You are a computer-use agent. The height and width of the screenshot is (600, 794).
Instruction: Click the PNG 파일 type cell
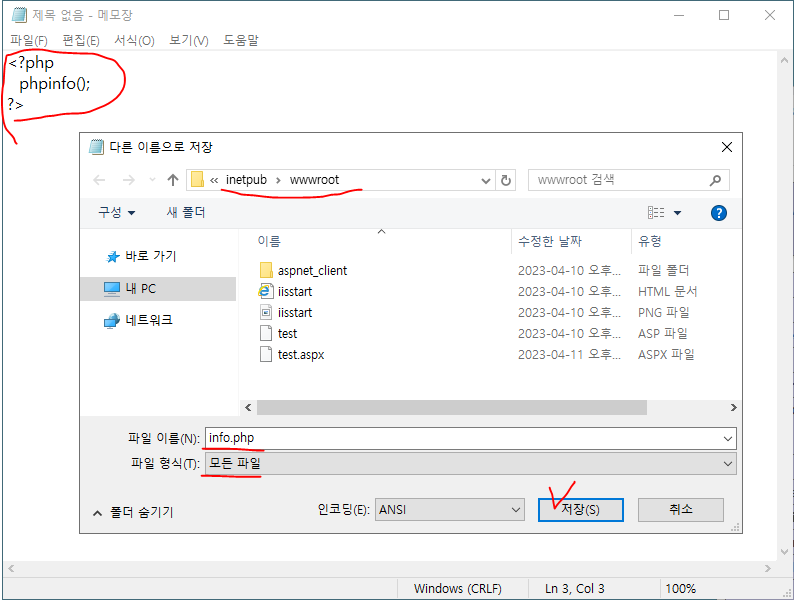point(663,312)
